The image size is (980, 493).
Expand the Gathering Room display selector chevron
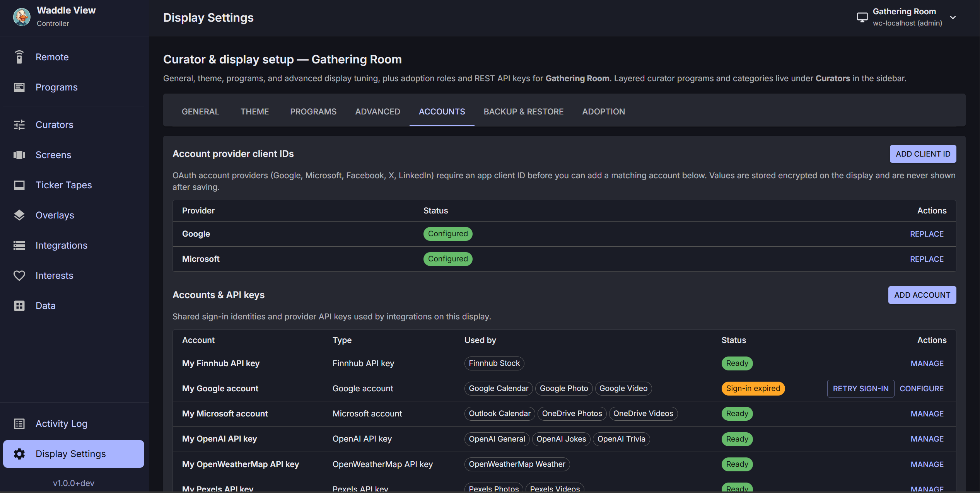click(x=953, y=17)
